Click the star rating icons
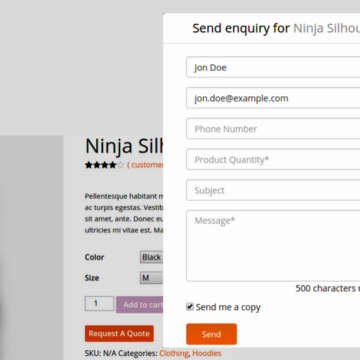This screenshot has width=360, height=360. click(x=104, y=165)
